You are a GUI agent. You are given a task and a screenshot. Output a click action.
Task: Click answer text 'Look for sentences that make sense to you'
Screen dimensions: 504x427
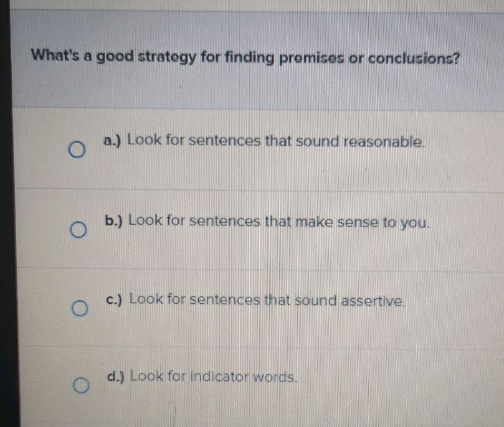[279, 221]
